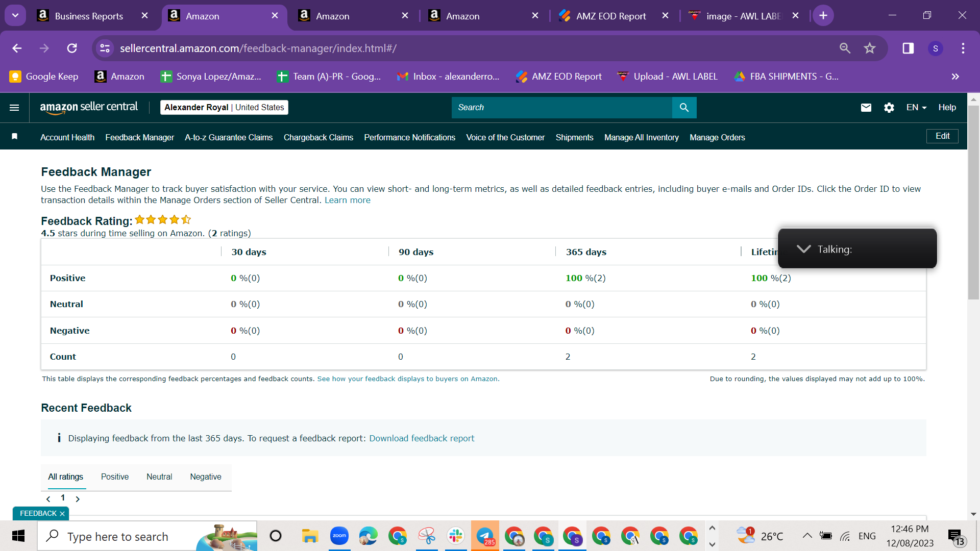The height and width of the screenshot is (551, 980).
Task: Open the notification center icon
Action: click(955, 536)
